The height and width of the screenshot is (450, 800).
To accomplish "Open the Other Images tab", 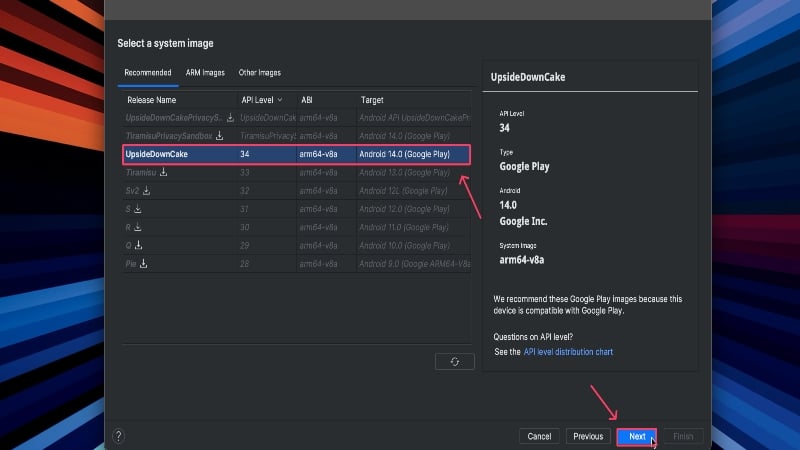I will 260,72.
